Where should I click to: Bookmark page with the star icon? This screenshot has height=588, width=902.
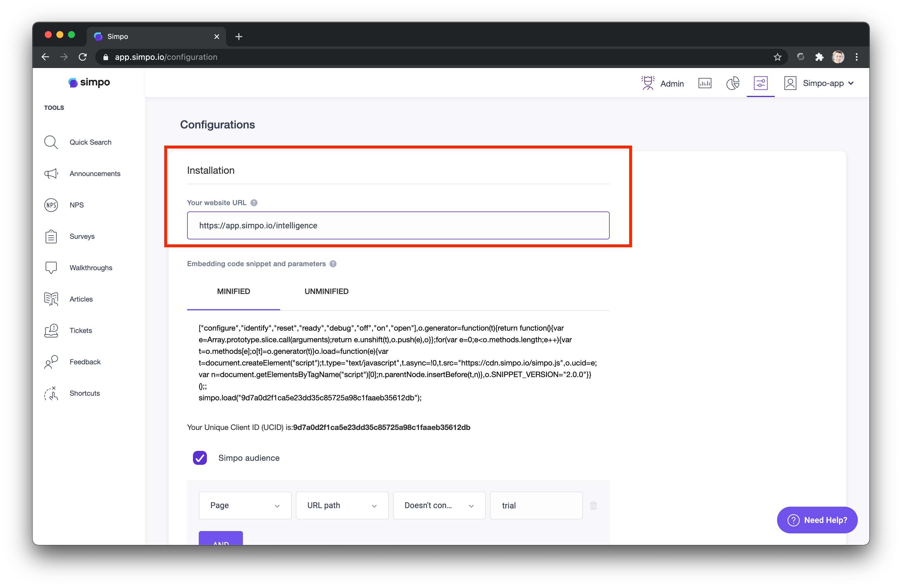[x=777, y=57]
